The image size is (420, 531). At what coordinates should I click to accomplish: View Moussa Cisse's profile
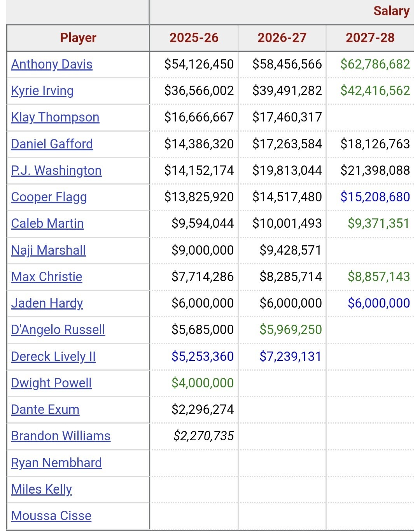(51, 516)
